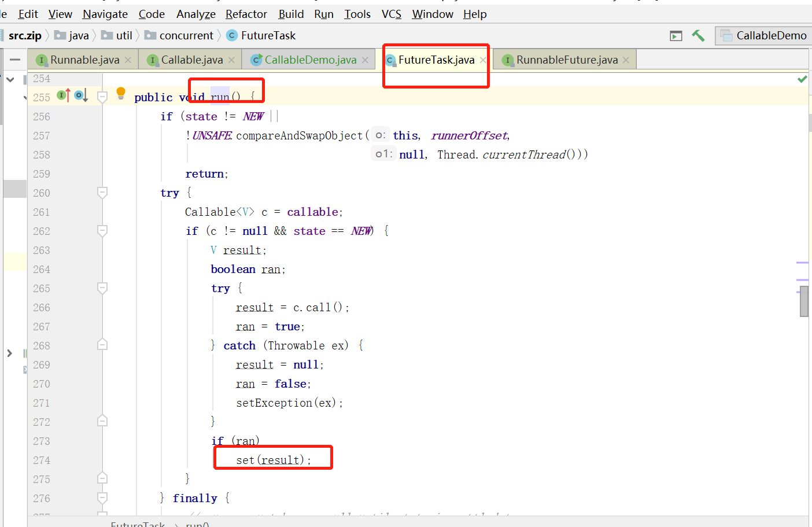Toggle finally fold marker at line 276
This screenshot has height=527, width=812.
pos(102,497)
